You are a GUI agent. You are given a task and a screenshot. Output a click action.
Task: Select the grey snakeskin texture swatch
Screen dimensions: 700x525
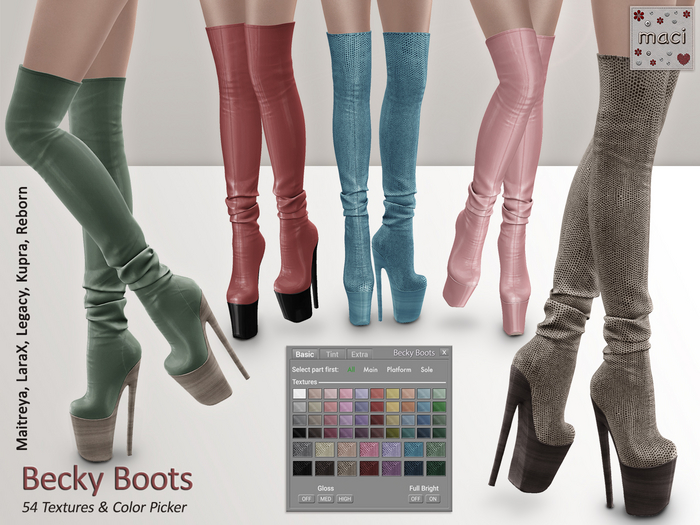coord(302,450)
